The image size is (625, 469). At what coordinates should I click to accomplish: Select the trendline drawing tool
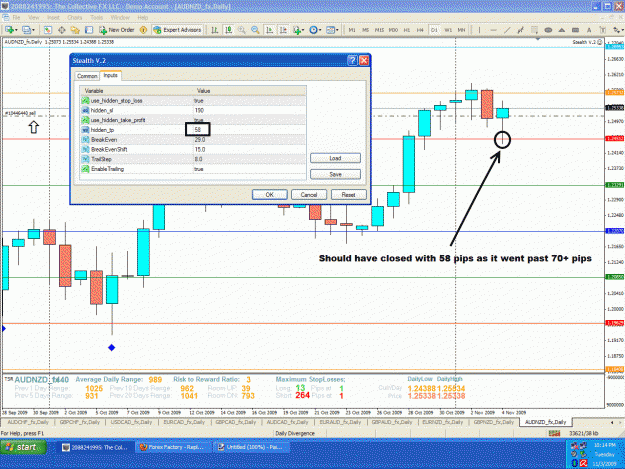[x=507, y=30]
